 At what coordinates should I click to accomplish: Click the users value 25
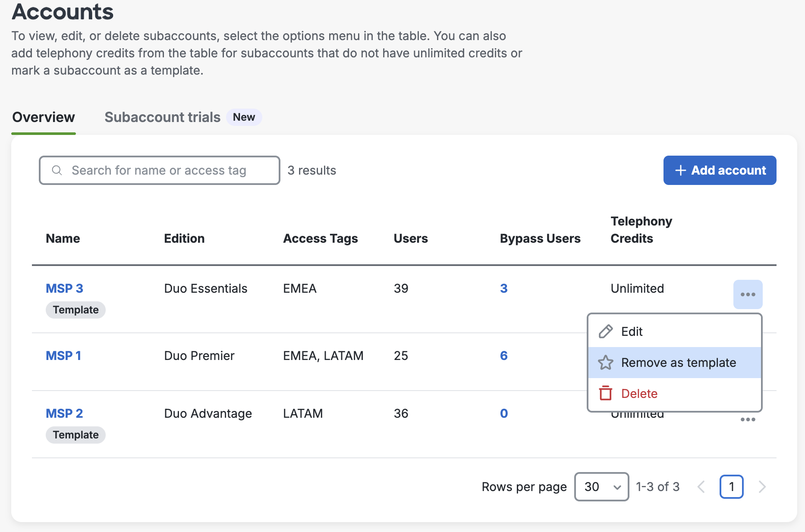click(401, 356)
